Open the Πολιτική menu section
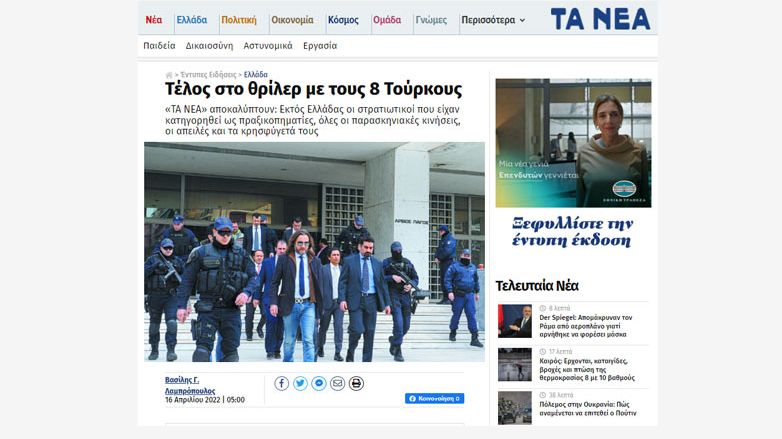Viewport: 782px width, 439px height. tap(239, 20)
